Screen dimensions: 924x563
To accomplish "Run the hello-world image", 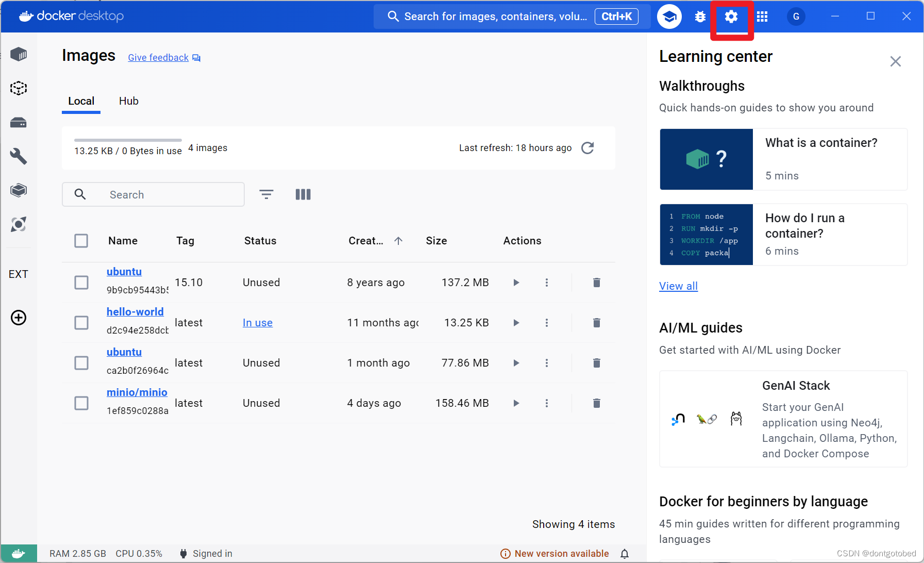I will [x=516, y=323].
